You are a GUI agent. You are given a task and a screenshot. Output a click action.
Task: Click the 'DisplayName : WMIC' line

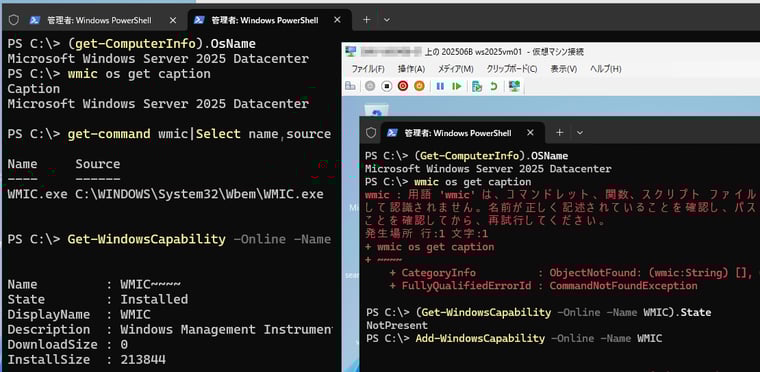79,314
